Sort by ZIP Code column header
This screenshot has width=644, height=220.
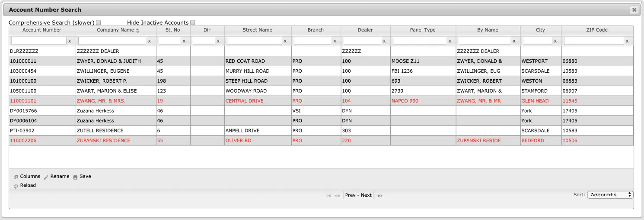(x=597, y=30)
